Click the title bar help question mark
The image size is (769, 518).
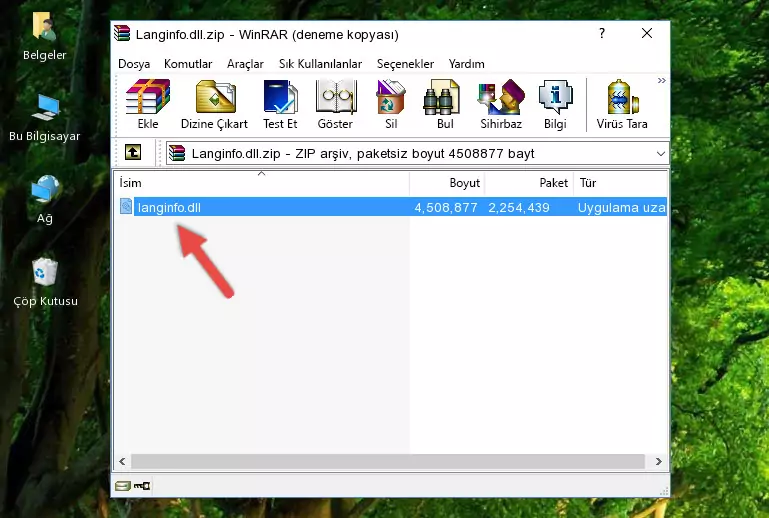(602, 33)
